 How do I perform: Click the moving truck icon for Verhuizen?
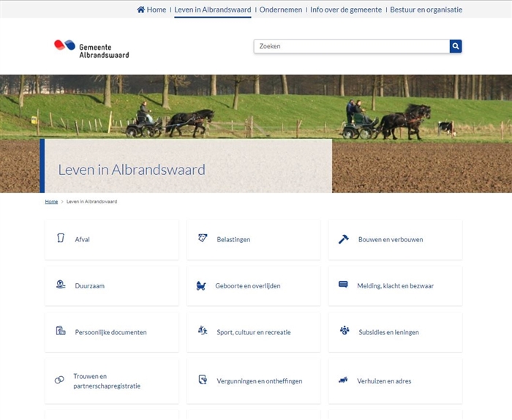(x=343, y=380)
